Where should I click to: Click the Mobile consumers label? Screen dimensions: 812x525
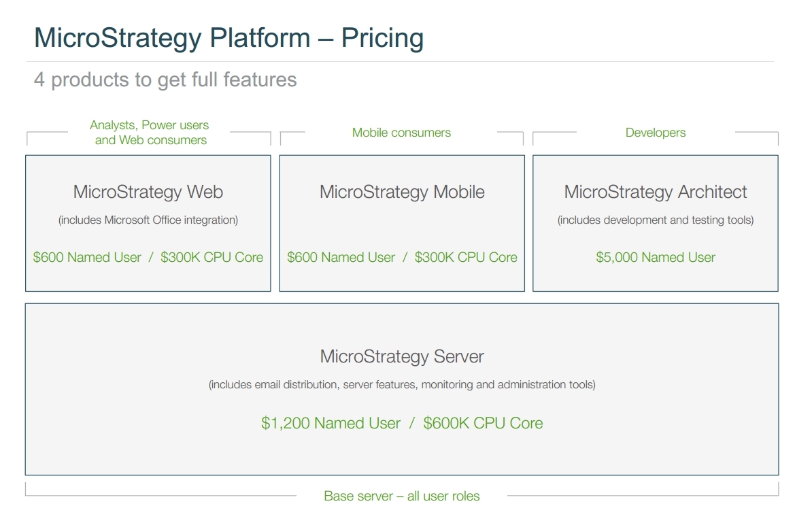pos(401,133)
